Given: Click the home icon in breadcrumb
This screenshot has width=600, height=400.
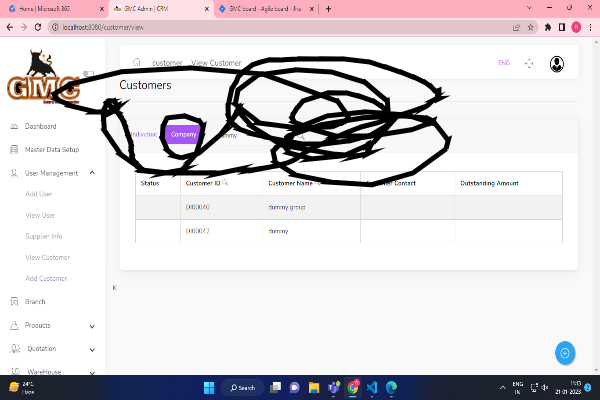Looking at the screenshot, I should pyautogui.click(x=136, y=63).
